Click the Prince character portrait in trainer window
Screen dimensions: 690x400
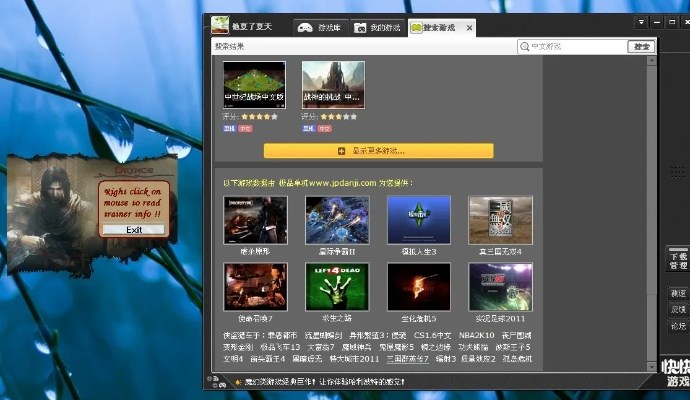coord(54,209)
